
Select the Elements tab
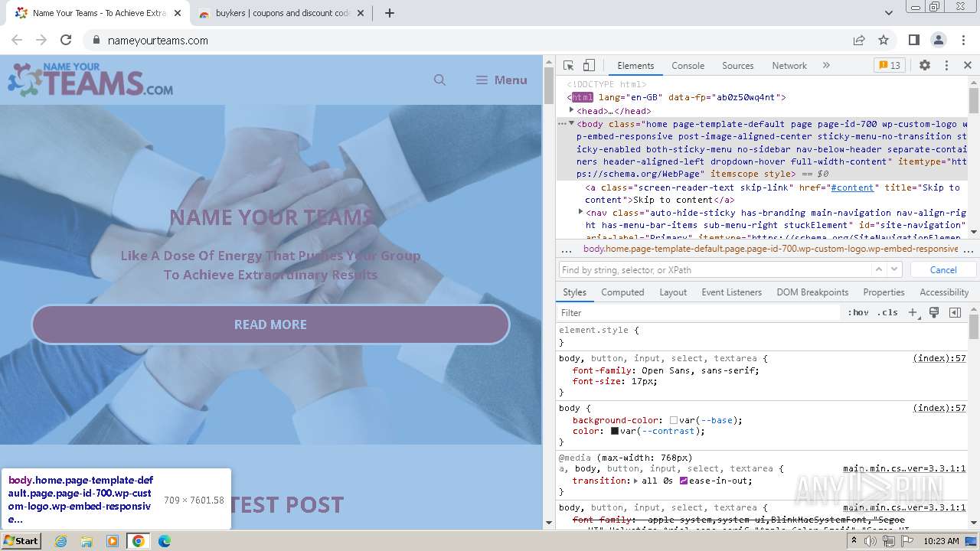635,66
